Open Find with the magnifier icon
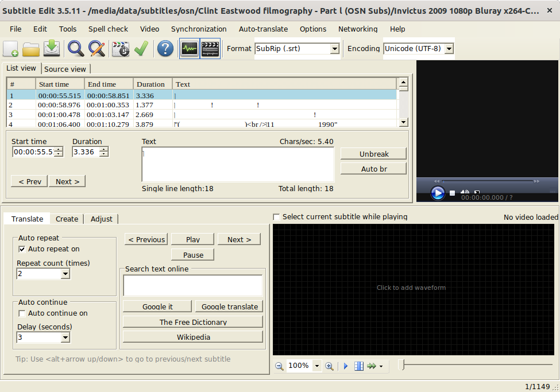This screenshot has width=560, height=392. click(76, 49)
